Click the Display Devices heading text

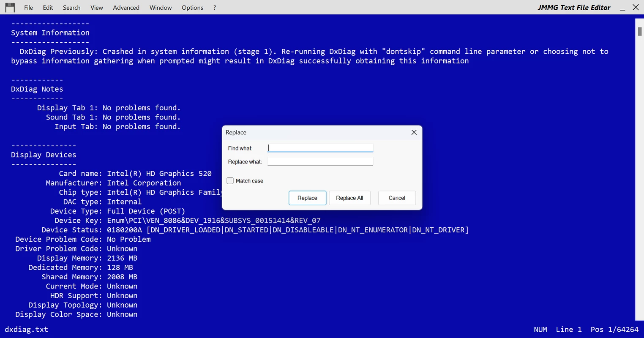point(44,155)
